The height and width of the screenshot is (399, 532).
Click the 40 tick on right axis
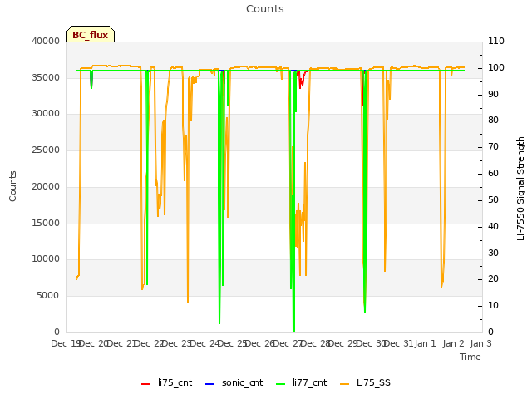tap(493, 227)
